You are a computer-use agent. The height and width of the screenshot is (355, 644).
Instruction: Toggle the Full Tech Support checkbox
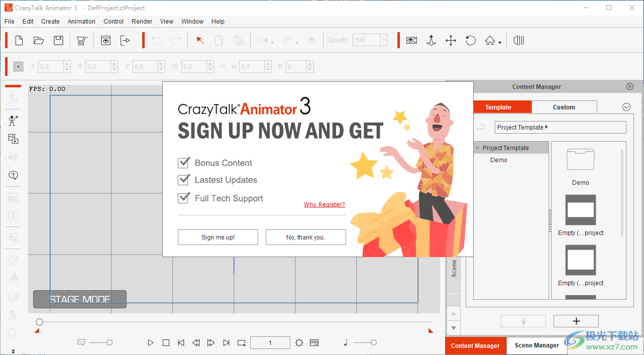[x=183, y=198]
